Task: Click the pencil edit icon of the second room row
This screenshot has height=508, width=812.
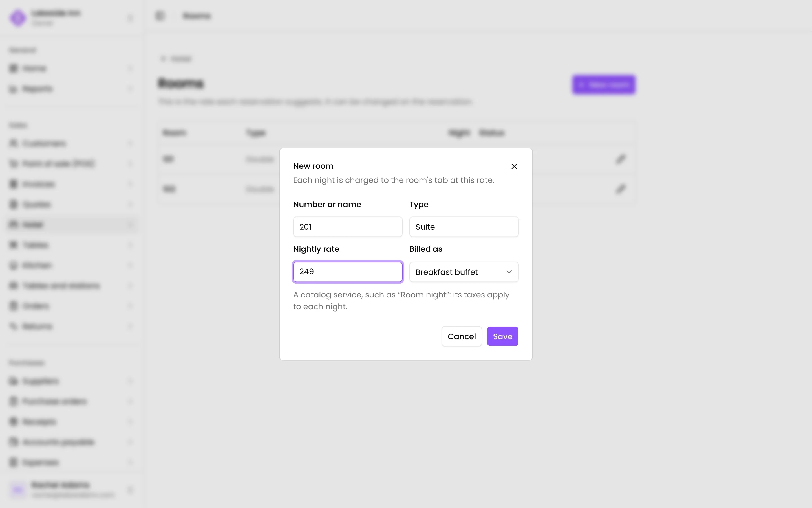Action: pos(621,189)
